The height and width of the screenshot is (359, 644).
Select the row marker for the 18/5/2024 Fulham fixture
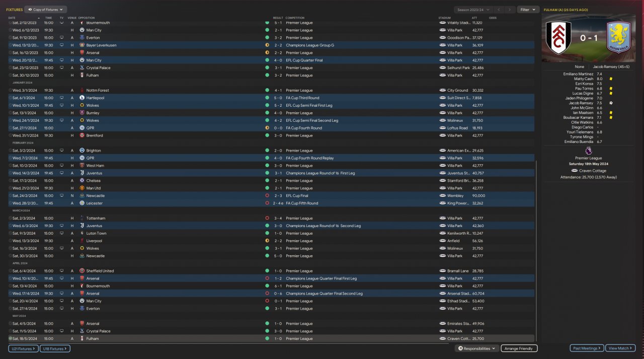point(10,338)
